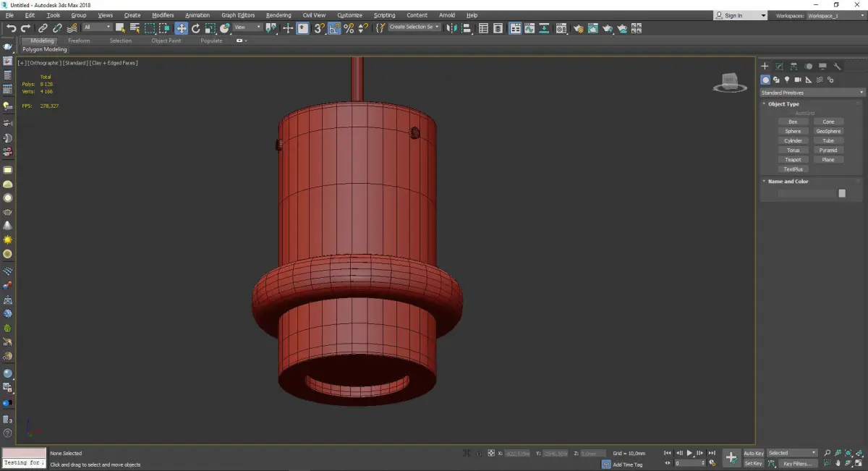Toggle Auto Key animation mode
Screen dimensions: 868x471
tap(753, 453)
